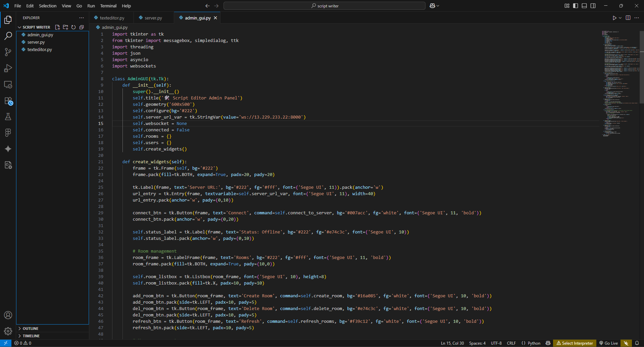
Task: Open the Manage gear menu
Action: pyautogui.click(x=8, y=331)
